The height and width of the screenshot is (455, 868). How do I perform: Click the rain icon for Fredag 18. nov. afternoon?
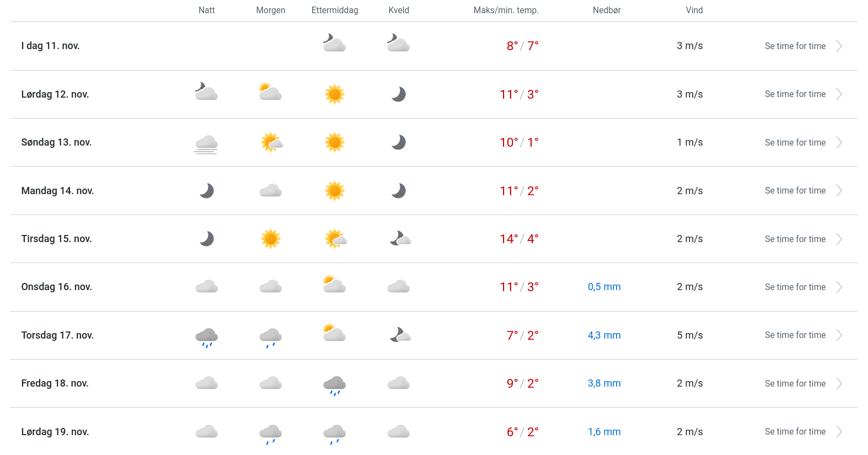[335, 385]
